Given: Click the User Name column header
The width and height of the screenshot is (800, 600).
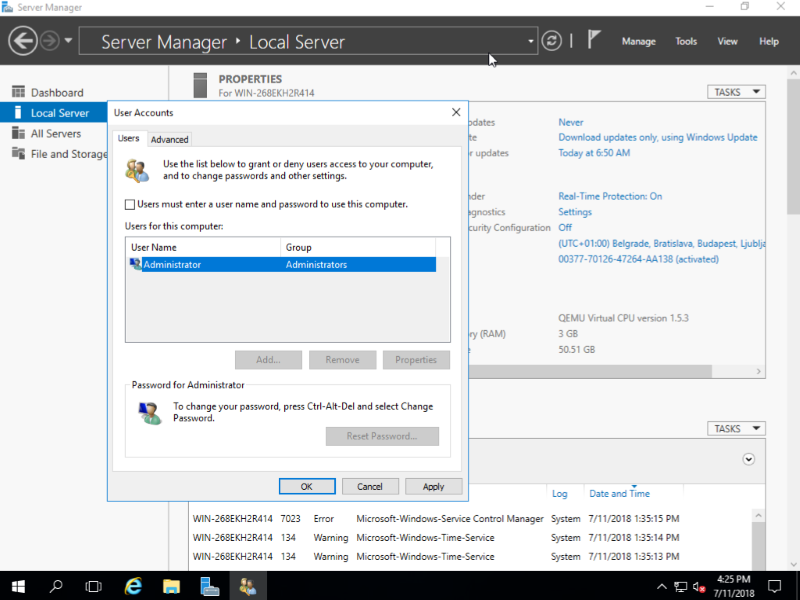Looking at the screenshot, I should point(204,247).
